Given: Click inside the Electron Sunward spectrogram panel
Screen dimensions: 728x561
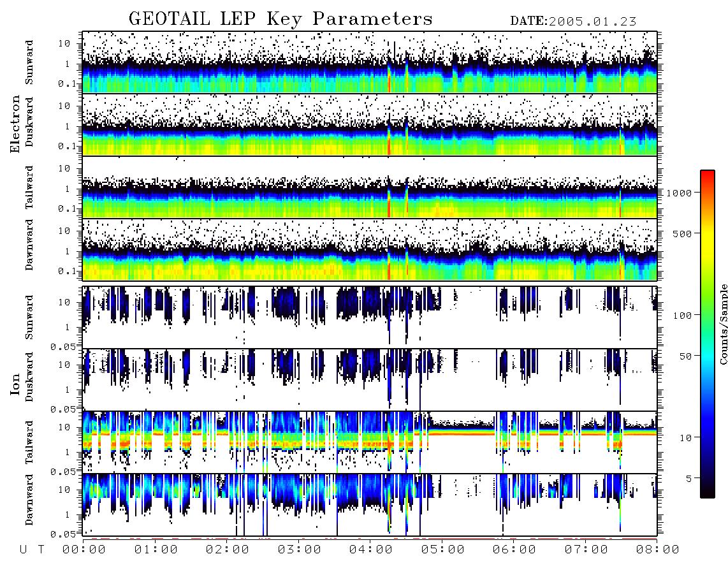Looking at the screenshot, I should [x=370, y=62].
